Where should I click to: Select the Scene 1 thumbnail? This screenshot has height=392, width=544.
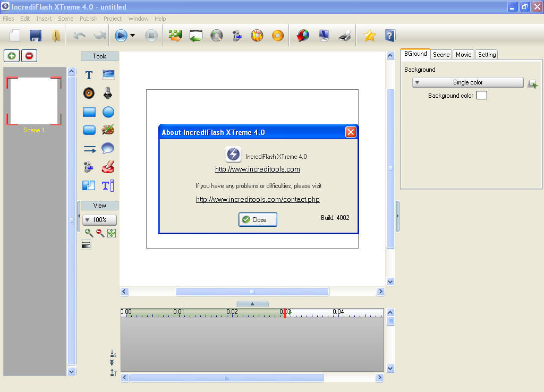pos(34,101)
